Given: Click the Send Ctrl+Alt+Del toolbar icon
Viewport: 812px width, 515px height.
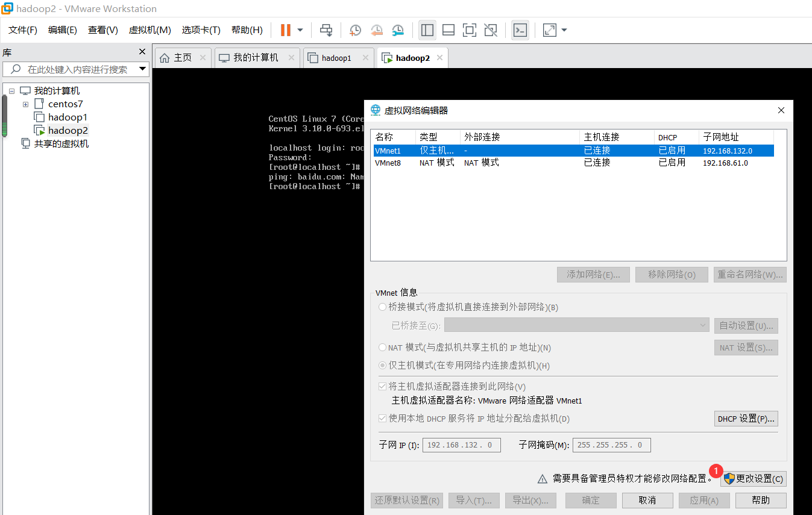Looking at the screenshot, I should tap(326, 30).
